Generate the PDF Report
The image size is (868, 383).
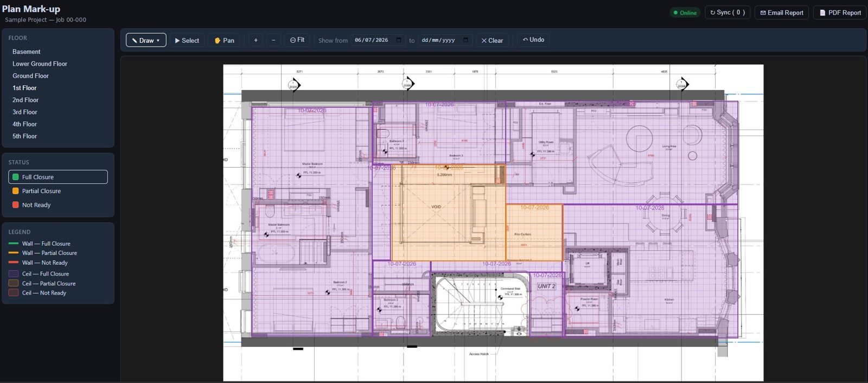click(840, 12)
